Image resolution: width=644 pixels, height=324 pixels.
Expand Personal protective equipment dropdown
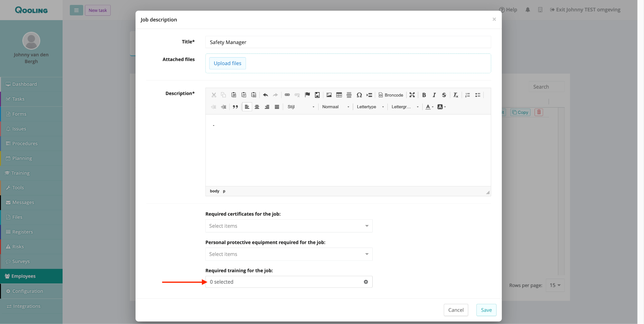click(x=289, y=254)
